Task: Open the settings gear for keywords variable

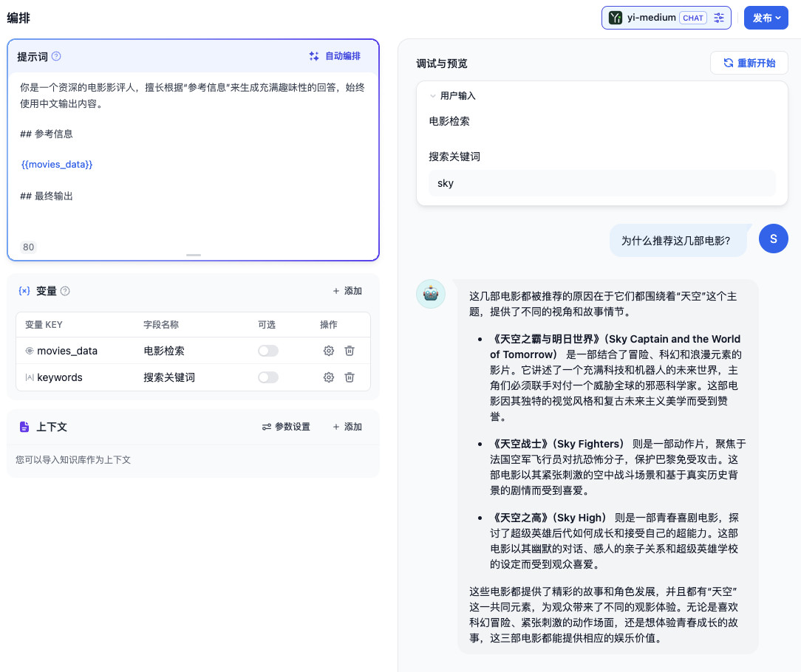Action: 328,377
